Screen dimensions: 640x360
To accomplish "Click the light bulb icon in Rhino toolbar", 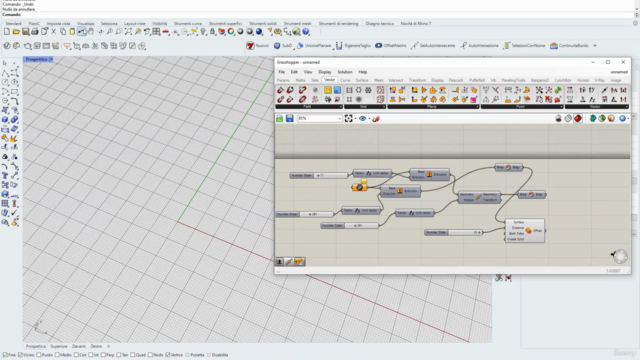I will 203,31.
